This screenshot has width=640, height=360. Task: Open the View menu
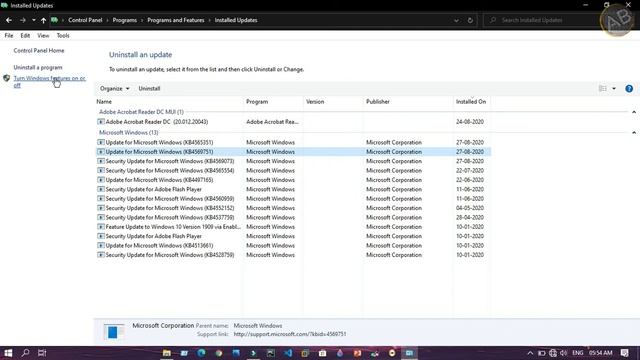coord(43,36)
